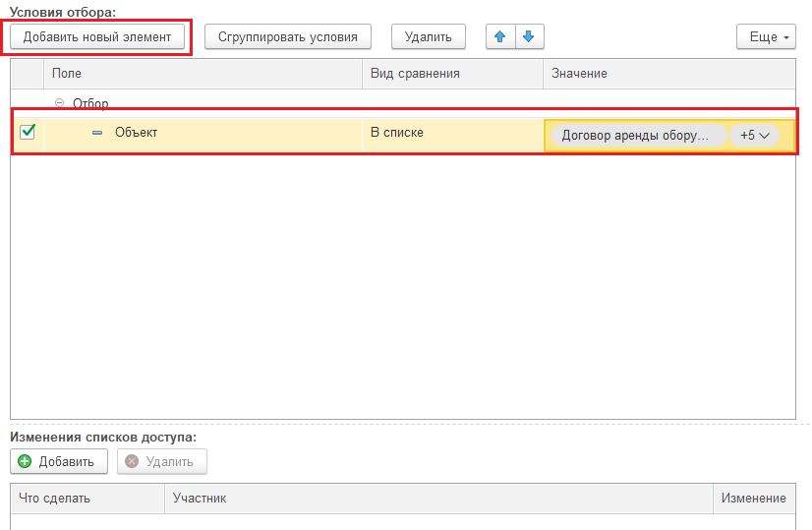
Task: Click the dash icon beside Объект
Action: (x=97, y=133)
